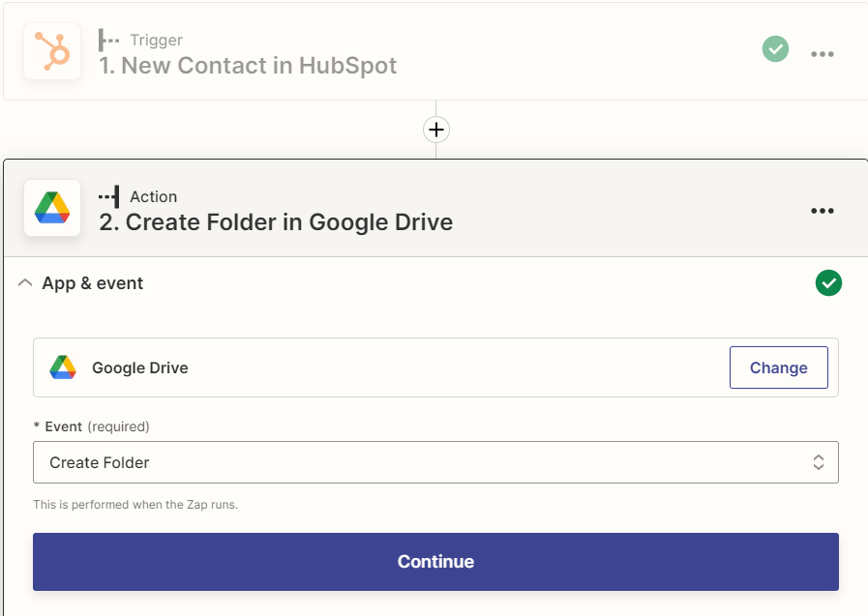The height and width of the screenshot is (616, 868).
Task: Click the action step type icon beside Action
Action: 108,197
